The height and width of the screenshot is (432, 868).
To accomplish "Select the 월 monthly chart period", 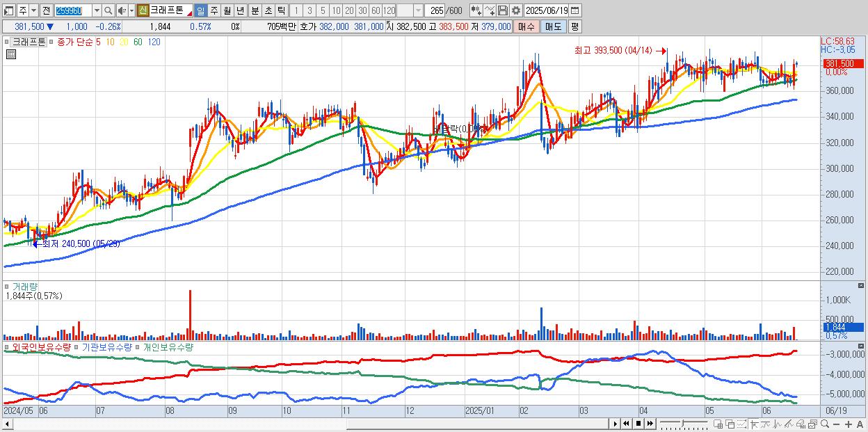I will pyautogui.click(x=227, y=10).
